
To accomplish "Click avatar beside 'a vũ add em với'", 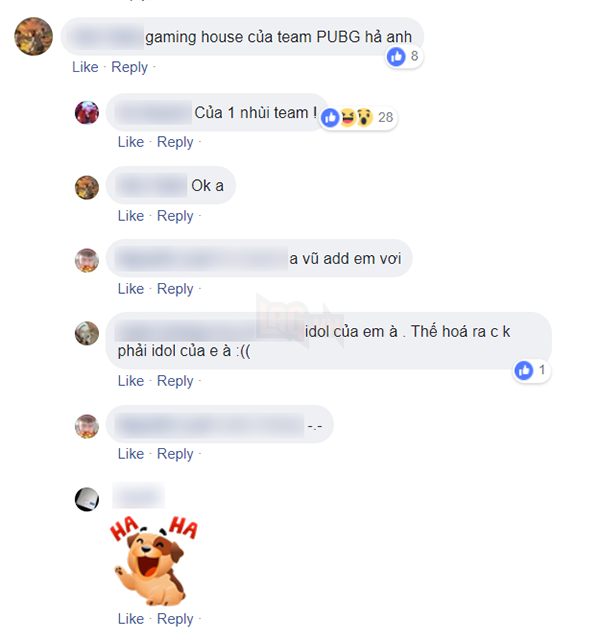I will click(x=87, y=260).
